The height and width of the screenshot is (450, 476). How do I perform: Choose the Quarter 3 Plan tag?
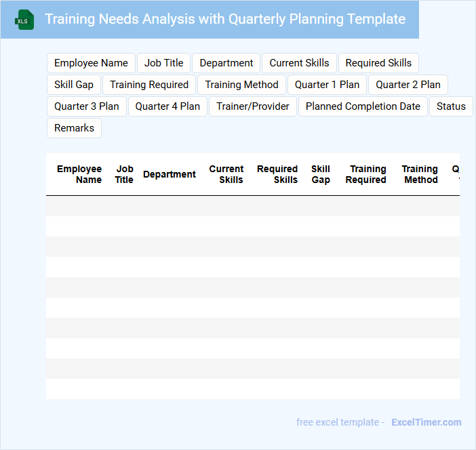(87, 106)
